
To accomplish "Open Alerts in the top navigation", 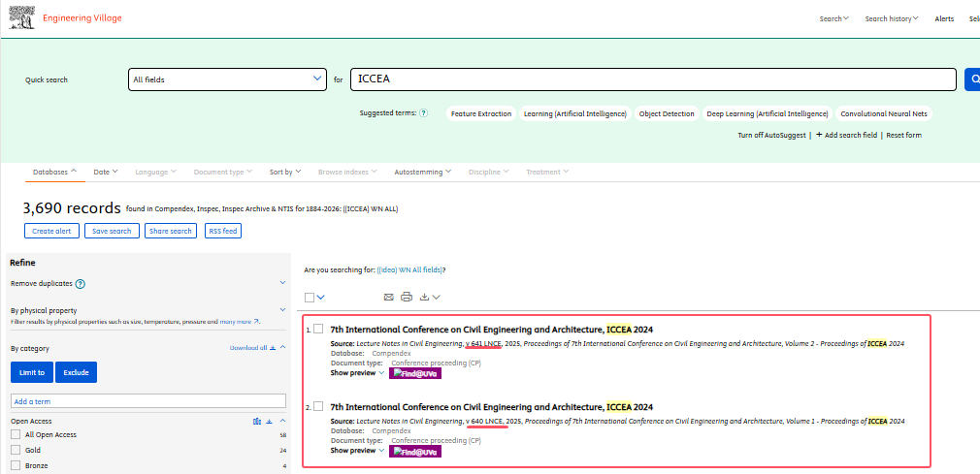I will [944, 18].
